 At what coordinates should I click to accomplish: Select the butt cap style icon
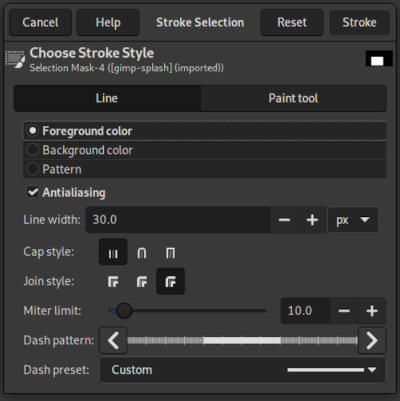[x=113, y=252]
